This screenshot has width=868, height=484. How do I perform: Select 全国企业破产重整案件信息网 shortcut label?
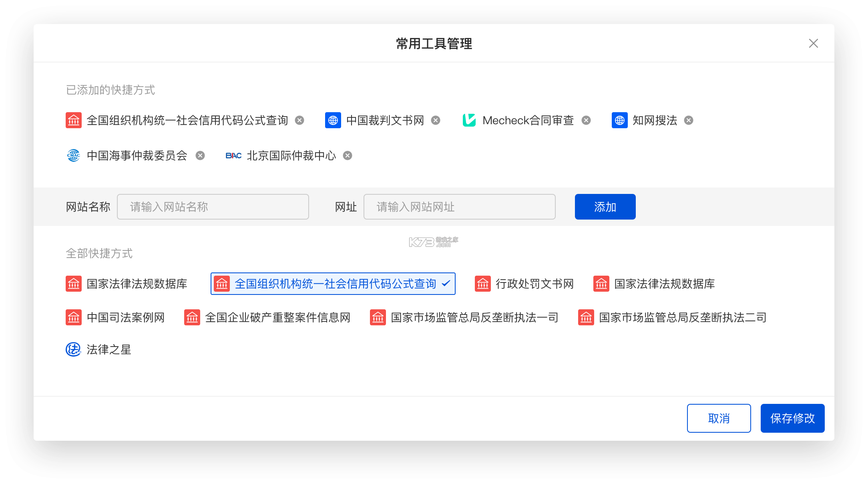(278, 317)
